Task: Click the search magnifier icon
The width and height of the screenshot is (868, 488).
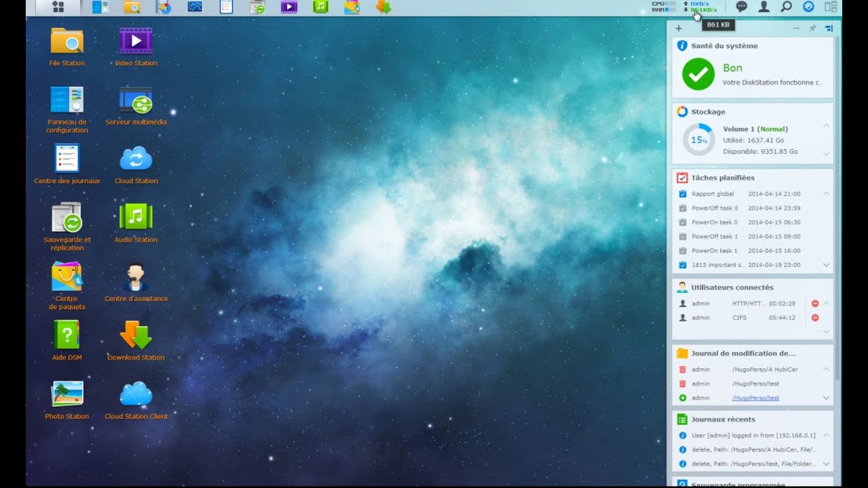Action: coord(786,7)
